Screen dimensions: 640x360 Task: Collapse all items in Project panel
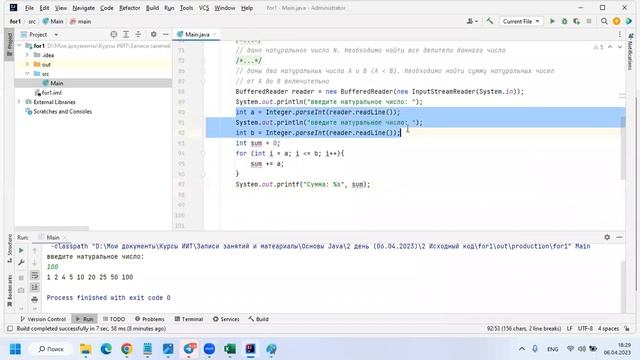click(138, 35)
